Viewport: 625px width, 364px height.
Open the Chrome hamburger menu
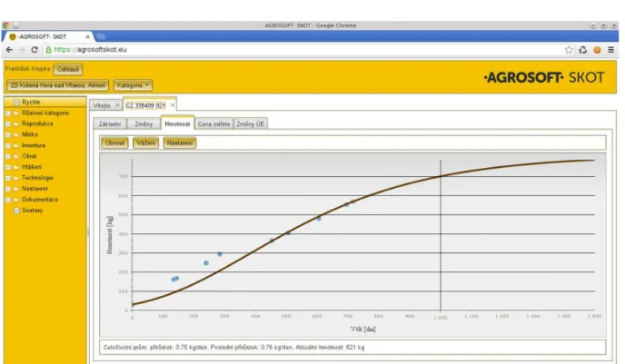(610, 50)
